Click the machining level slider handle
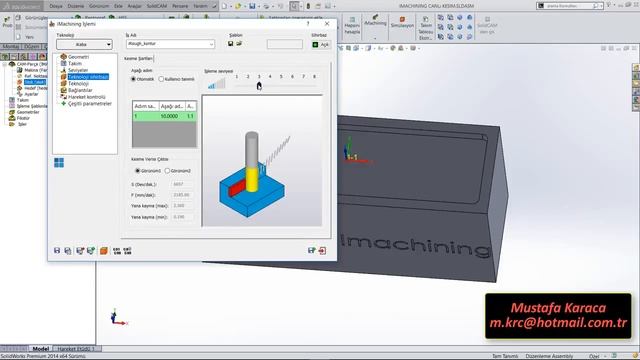Screen dimensions: 640x360 click(259, 86)
